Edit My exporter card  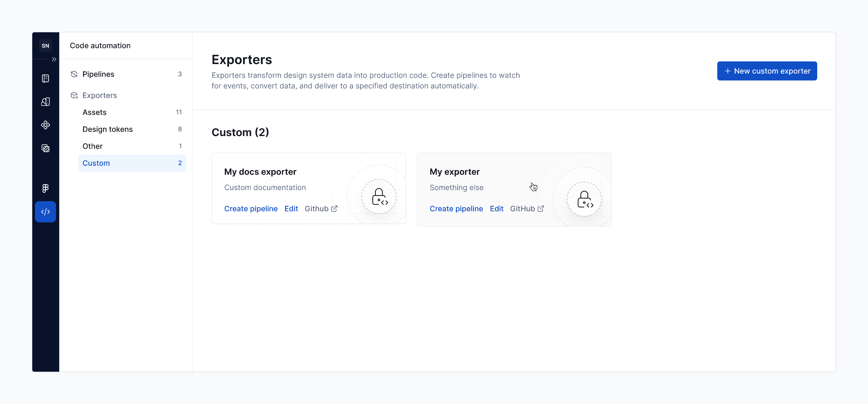click(x=496, y=209)
